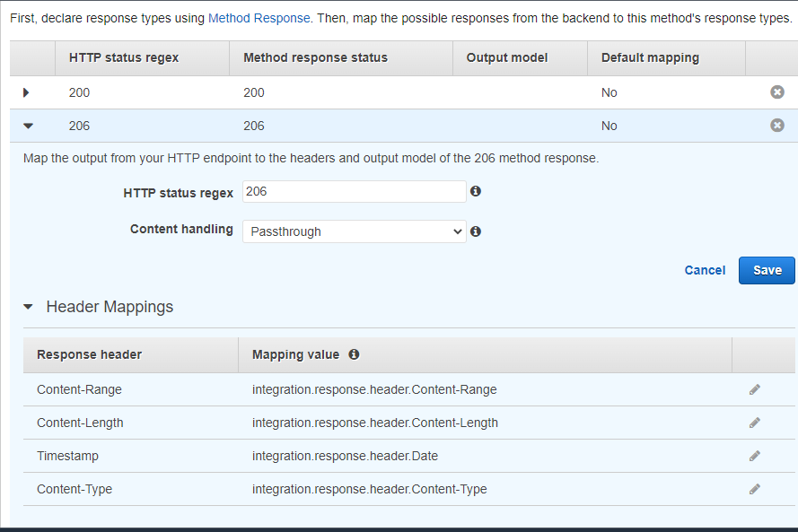
Task: Open the Method Response link
Action: (x=259, y=18)
